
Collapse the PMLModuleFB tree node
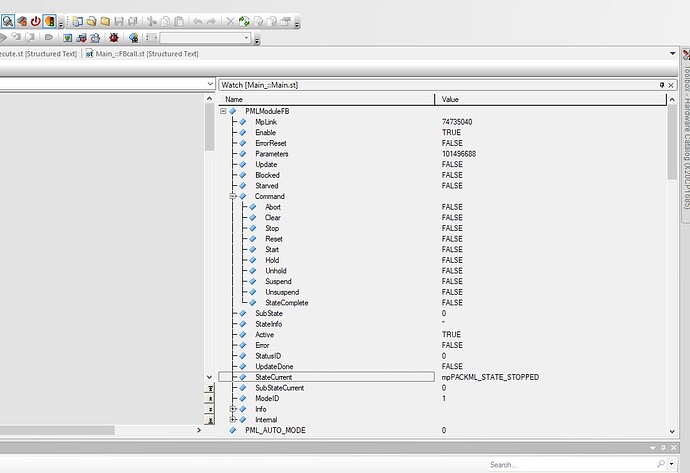tap(223, 111)
